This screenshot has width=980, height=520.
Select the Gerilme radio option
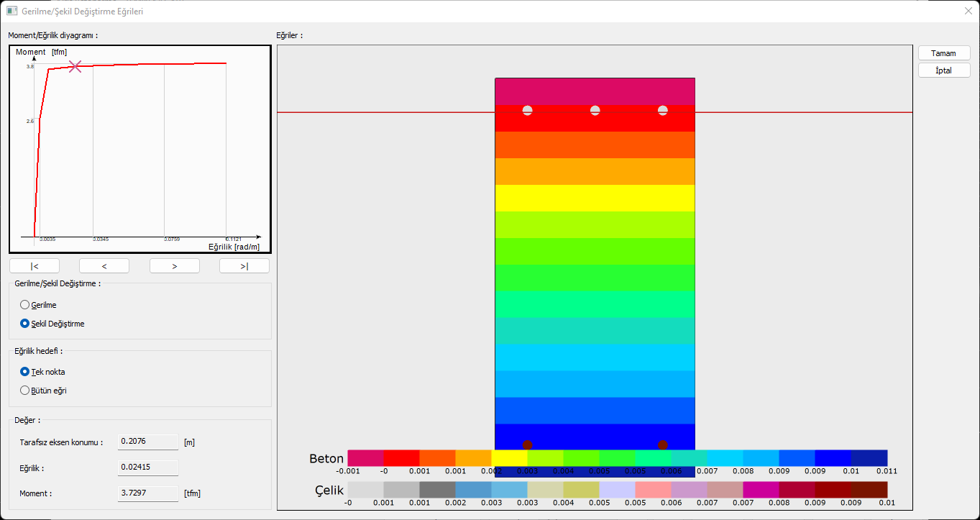pyautogui.click(x=25, y=305)
